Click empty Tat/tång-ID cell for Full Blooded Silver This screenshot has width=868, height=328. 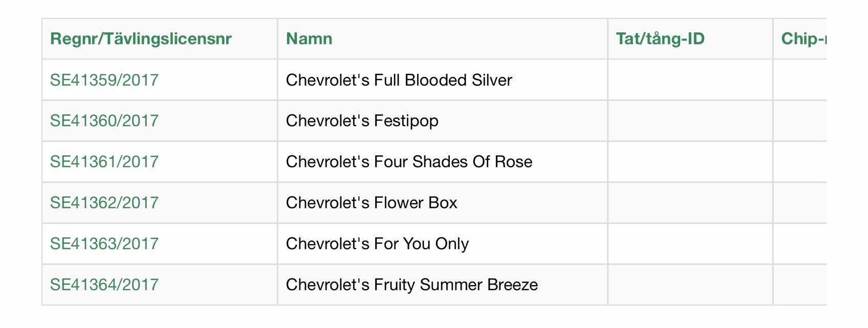pyautogui.click(x=690, y=80)
